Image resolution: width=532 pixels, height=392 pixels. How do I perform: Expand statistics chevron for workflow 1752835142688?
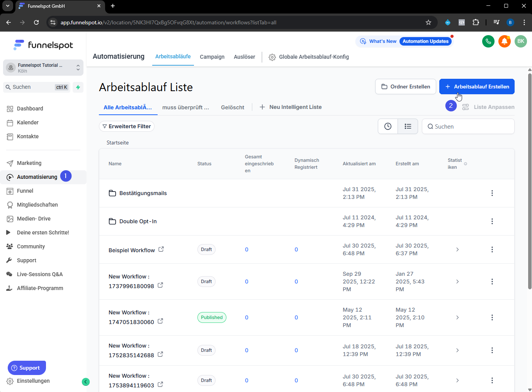tap(457, 350)
